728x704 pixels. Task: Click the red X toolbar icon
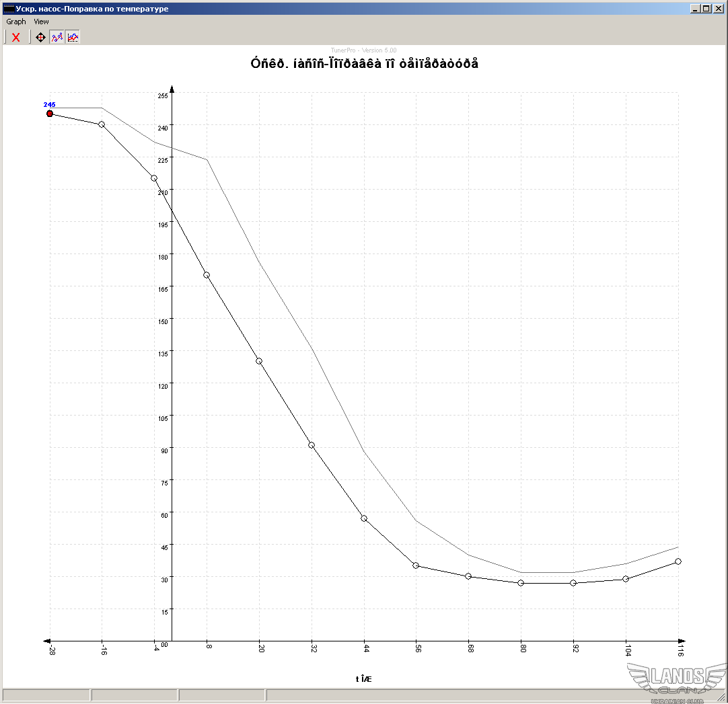(16, 38)
